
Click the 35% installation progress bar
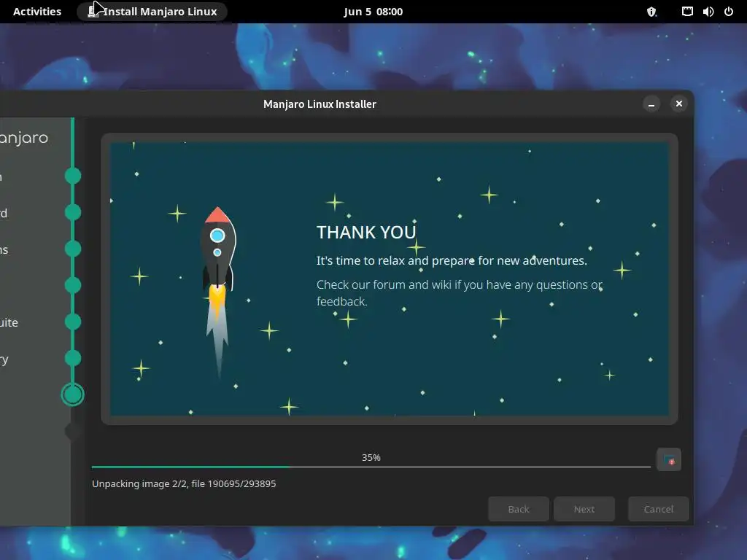click(371, 467)
